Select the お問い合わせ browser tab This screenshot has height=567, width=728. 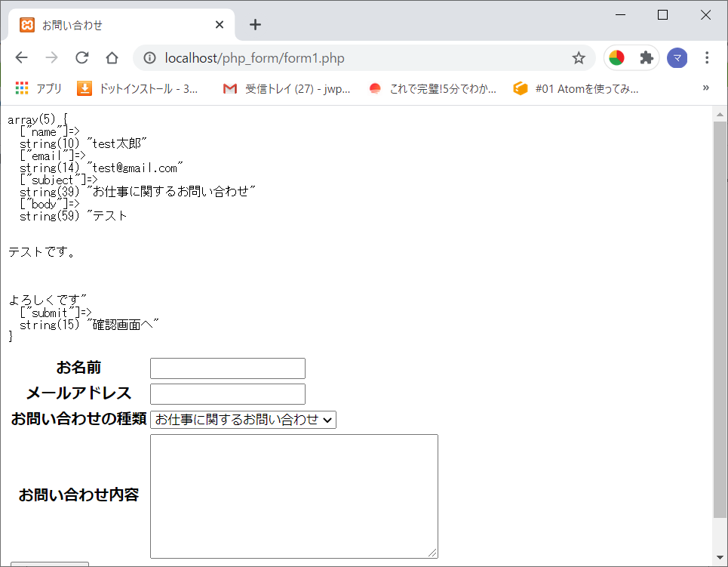pos(121,25)
